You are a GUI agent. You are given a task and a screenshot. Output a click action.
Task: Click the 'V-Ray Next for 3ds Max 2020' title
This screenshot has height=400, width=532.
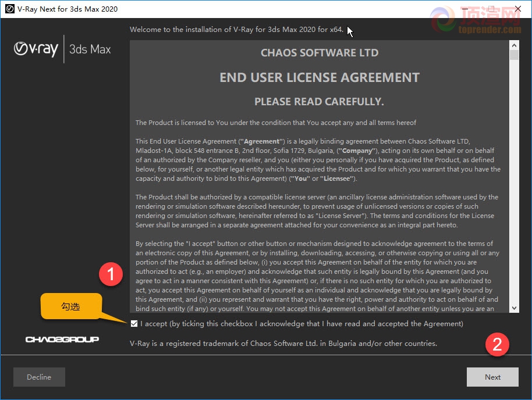pyautogui.click(x=68, y=9)
